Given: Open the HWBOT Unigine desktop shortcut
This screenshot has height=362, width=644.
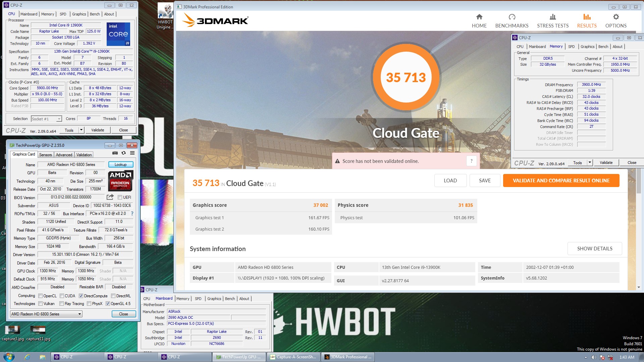Looking at the screenshot, I should 165,16.
